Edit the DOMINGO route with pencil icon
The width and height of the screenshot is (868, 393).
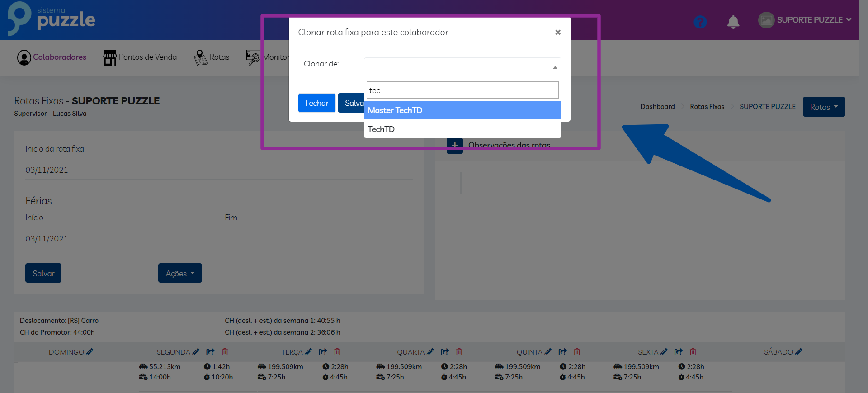pos(90,352)
